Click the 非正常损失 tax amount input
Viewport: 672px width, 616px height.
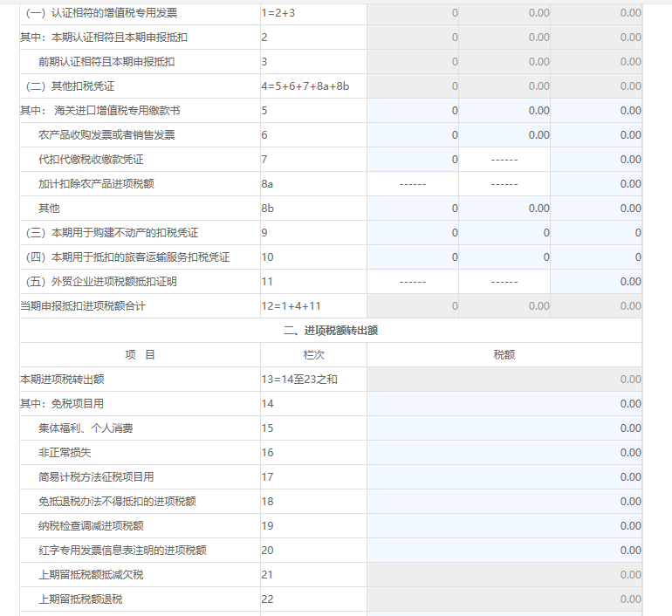coord(504,453)
